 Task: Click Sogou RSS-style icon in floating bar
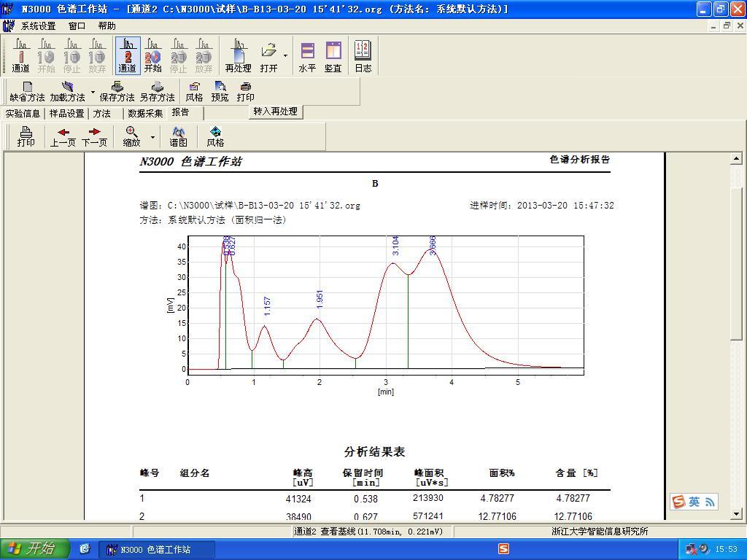click(x=709, y=502)
